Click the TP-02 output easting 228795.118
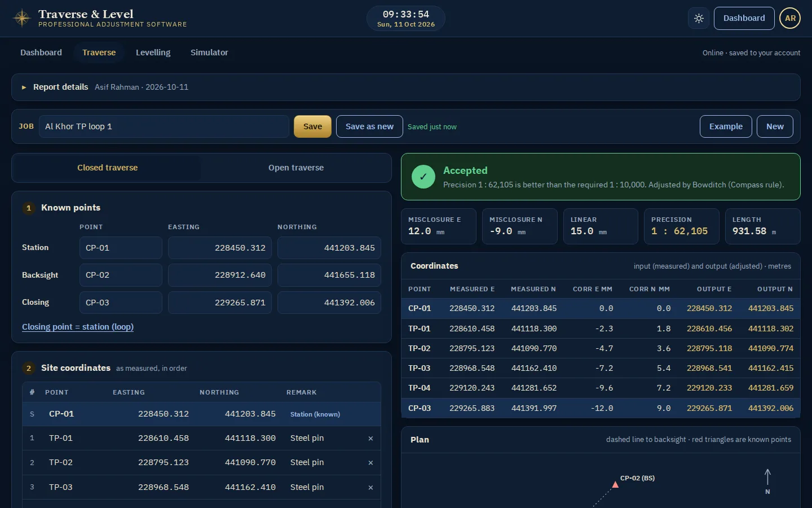 [x=709, y=348]
